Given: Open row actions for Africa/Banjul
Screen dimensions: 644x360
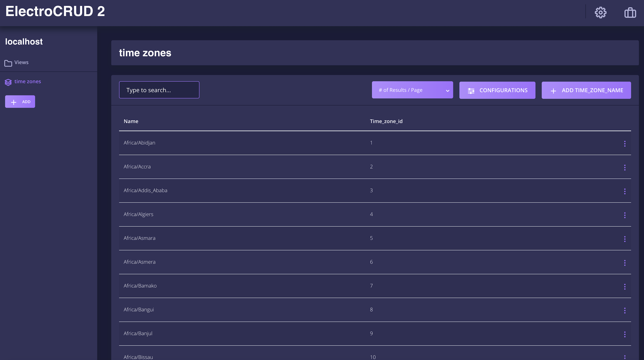Looking at the screenshot, I should point(625,334).
